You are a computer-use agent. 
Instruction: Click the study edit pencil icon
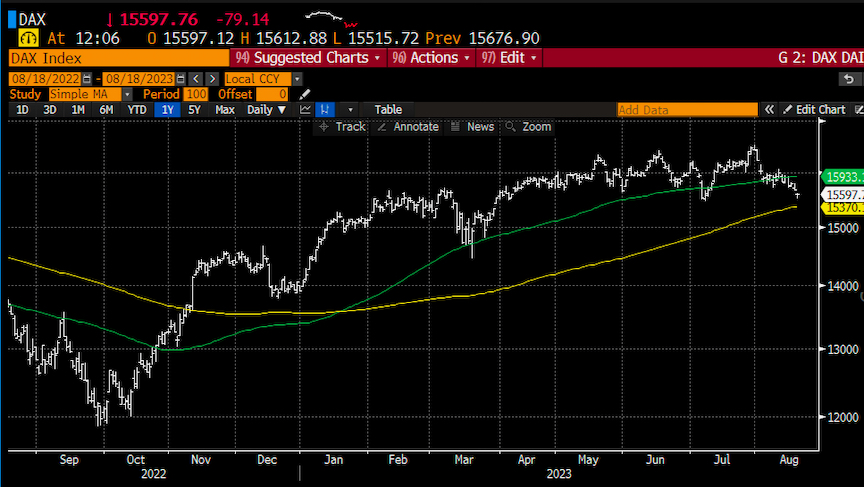(305, 94)
